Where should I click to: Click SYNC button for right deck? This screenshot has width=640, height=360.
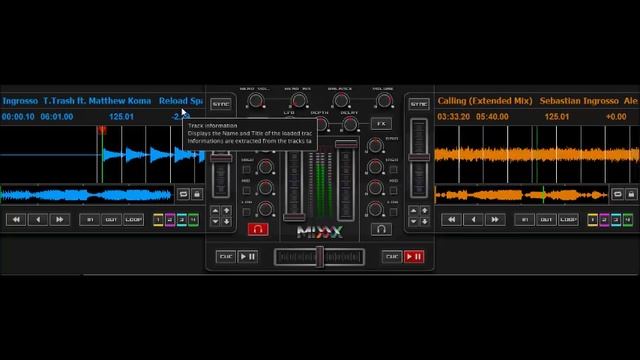click(419, 104)
